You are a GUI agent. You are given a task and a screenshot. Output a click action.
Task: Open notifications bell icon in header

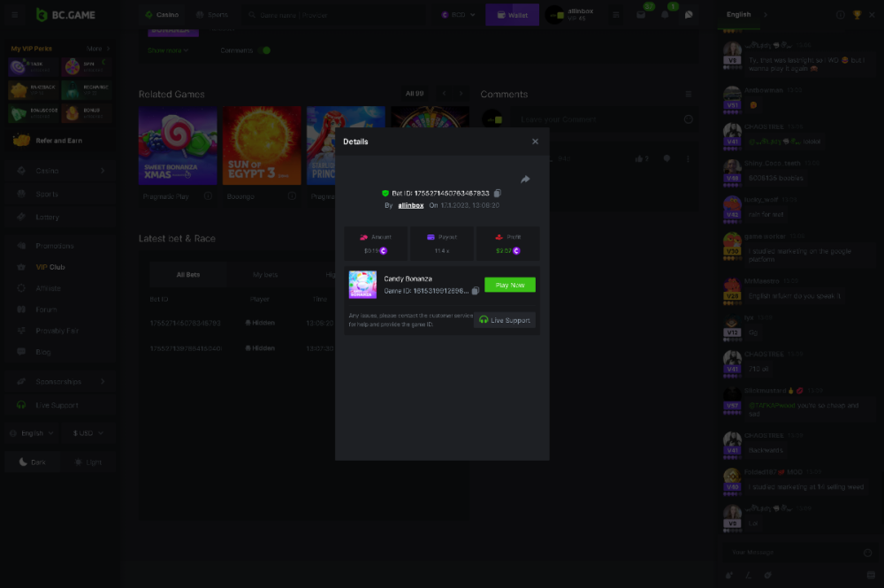pos(665,15)
